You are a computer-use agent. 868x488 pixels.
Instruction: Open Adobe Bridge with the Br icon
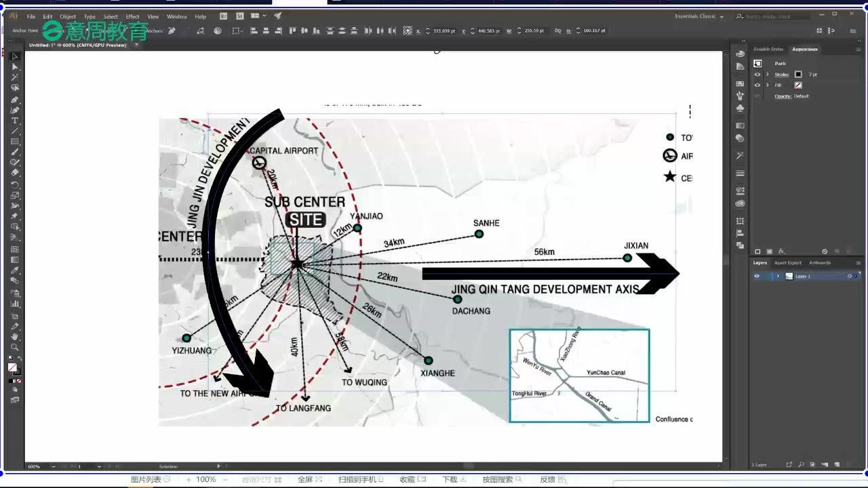pyautogui.click(x=224, y=16)
